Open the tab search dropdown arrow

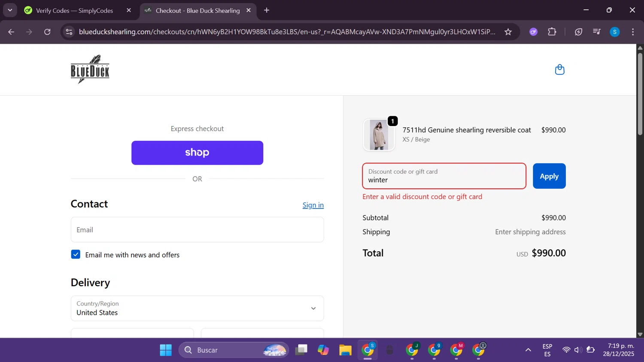pyautogui.click(x=10, y=10)
